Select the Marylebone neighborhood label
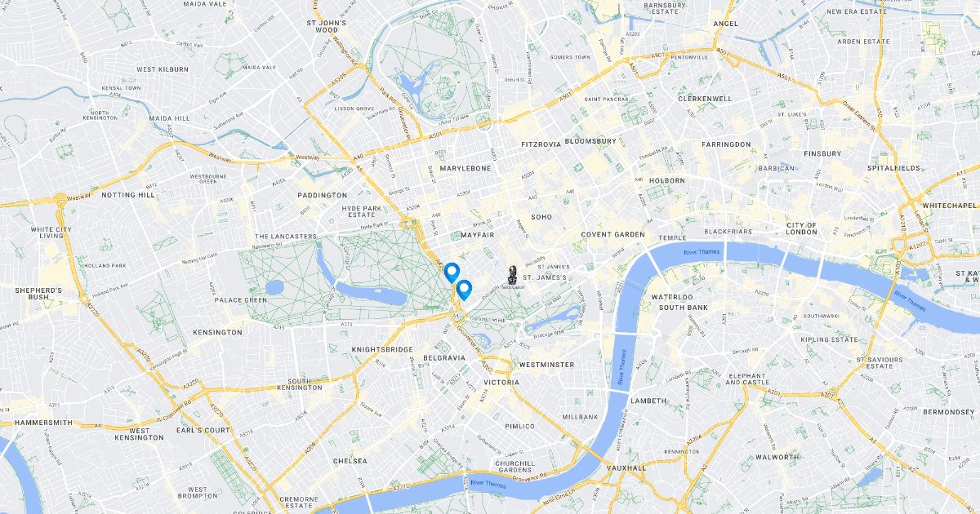The image size is (980, 514). click(x=465, y=168)
